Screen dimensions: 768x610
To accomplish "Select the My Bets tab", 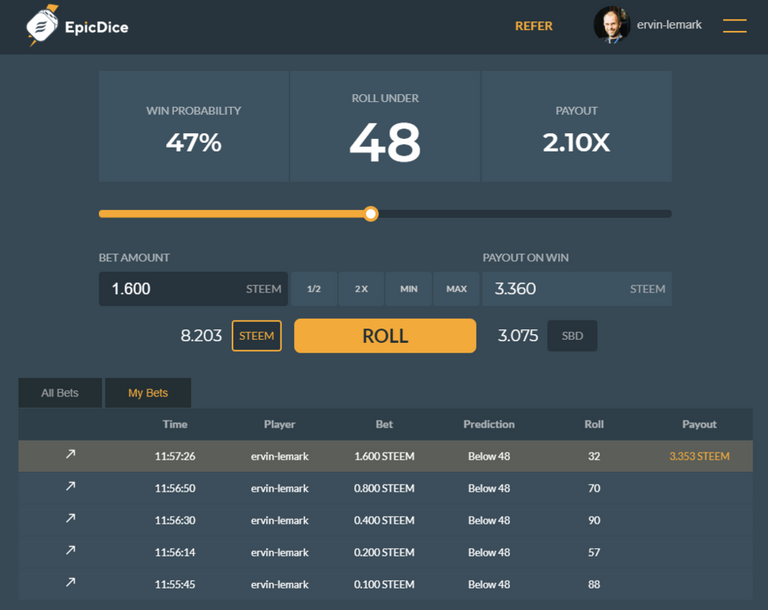I will [x=148, y=393].
